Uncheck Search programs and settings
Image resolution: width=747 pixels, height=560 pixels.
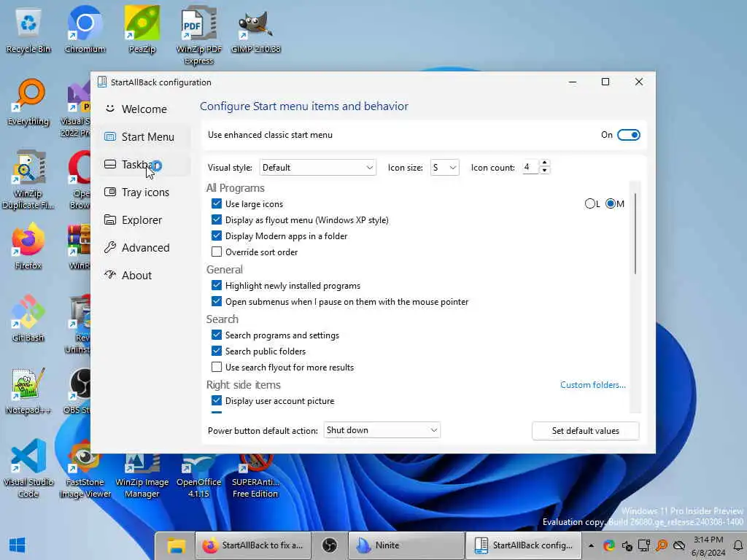(216, 335)
